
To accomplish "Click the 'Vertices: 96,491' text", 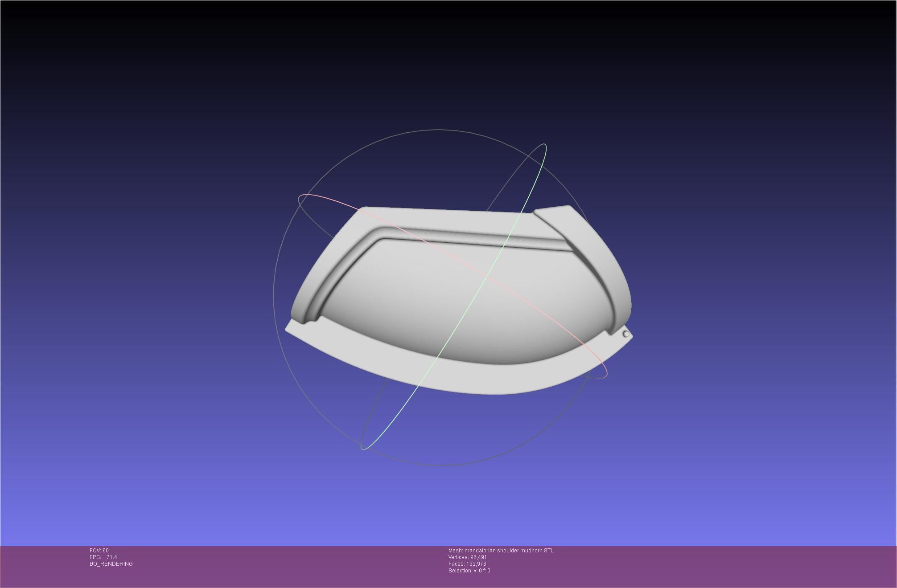I will [467, 557].
